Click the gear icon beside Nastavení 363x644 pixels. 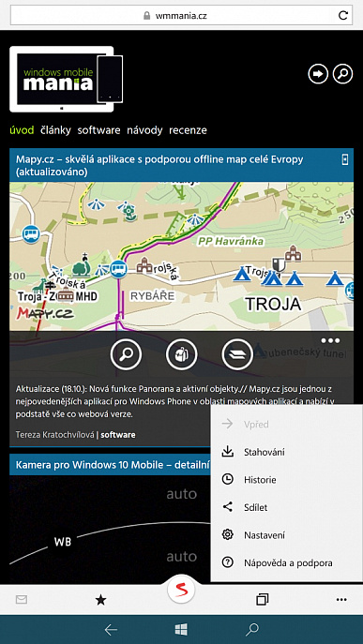(227, 534)
